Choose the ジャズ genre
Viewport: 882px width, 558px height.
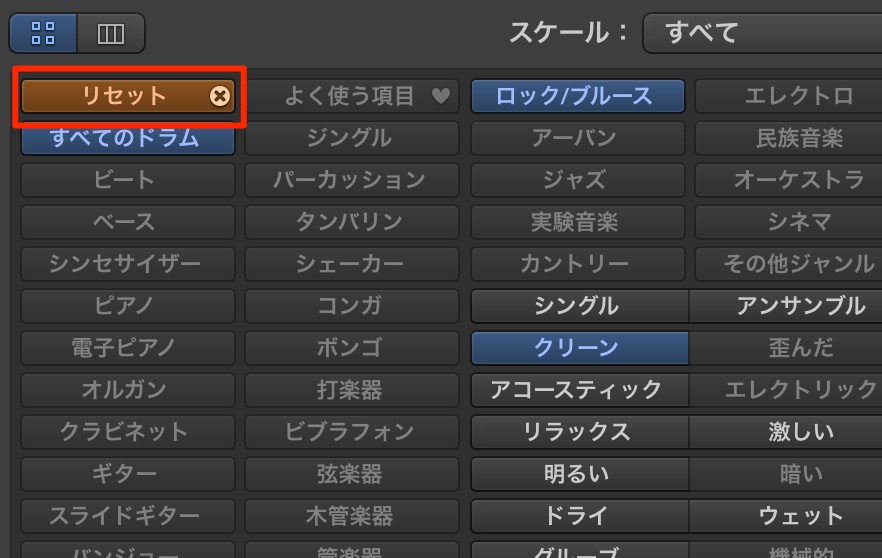tap(578, 180)
